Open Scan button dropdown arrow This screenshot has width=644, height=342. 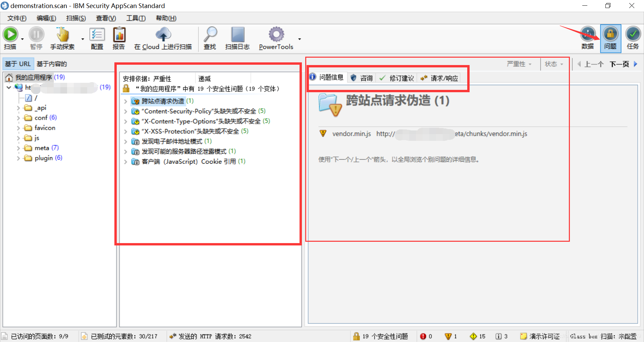coord(22,39)
